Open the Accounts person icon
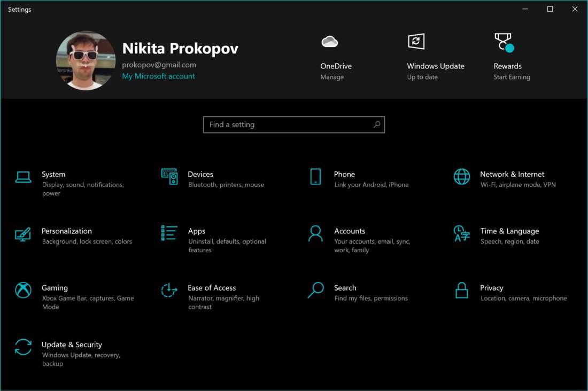 pos(315,233)
